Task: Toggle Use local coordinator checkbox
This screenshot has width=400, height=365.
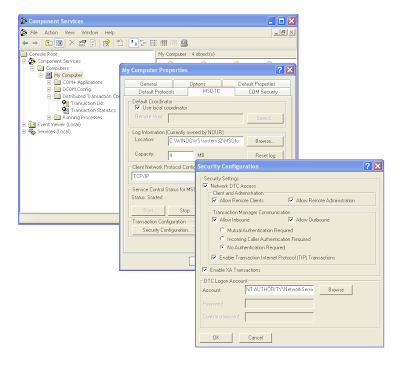Action: (x=137, y=108)
